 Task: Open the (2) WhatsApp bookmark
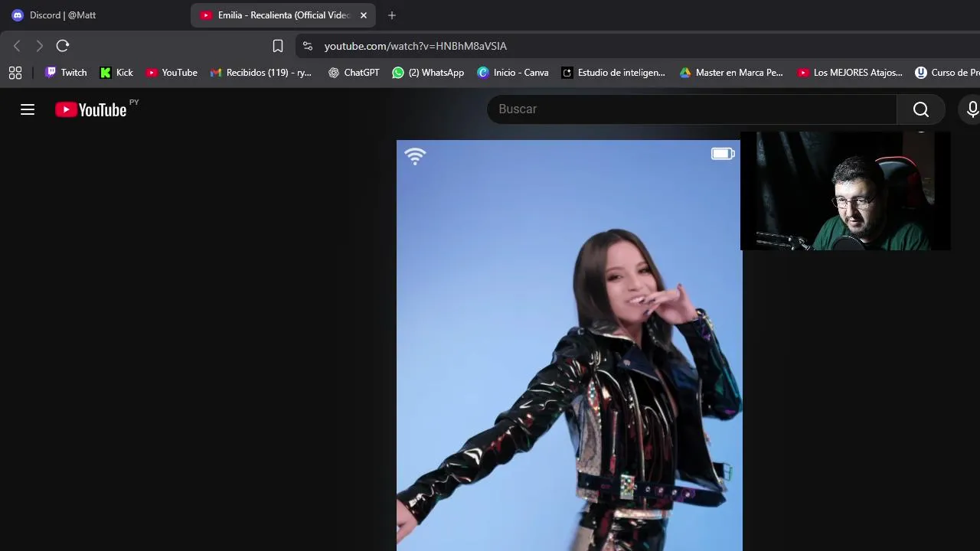pos(428,73)
